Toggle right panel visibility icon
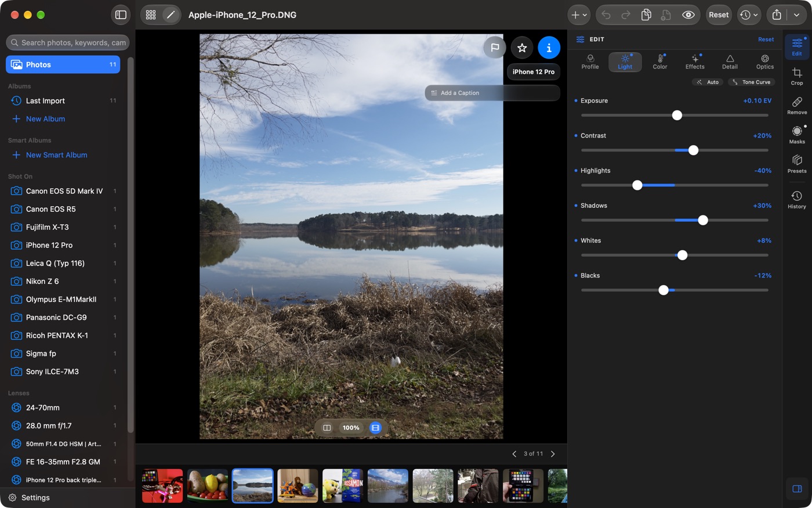 [x=797, y=489]
